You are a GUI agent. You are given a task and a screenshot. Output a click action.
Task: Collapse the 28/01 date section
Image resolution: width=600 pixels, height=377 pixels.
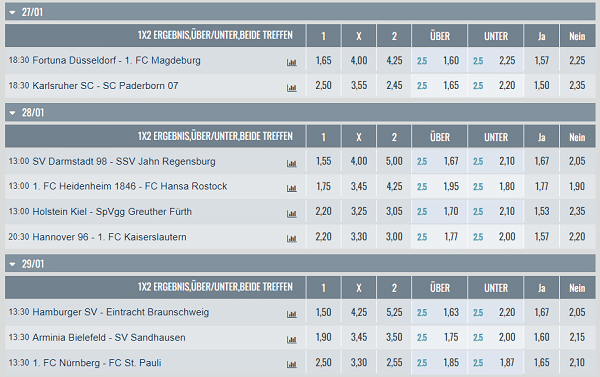pyautogui.click(x=12, y=113)
